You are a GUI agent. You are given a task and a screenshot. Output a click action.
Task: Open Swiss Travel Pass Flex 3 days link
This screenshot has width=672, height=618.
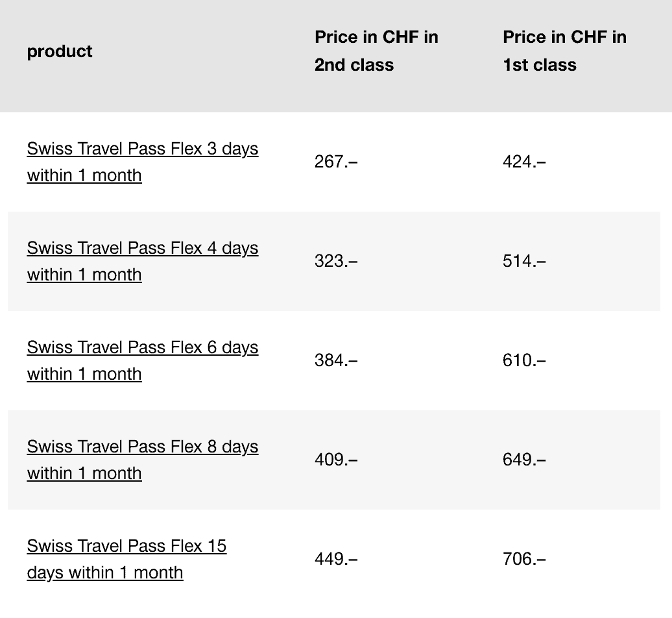coord(142,149)
